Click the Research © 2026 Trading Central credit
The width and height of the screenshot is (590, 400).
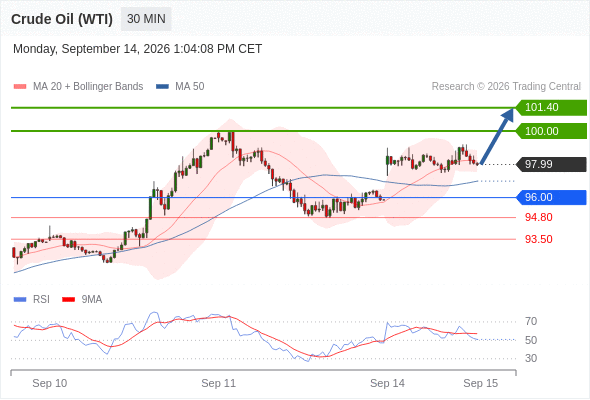pos(506,87)
